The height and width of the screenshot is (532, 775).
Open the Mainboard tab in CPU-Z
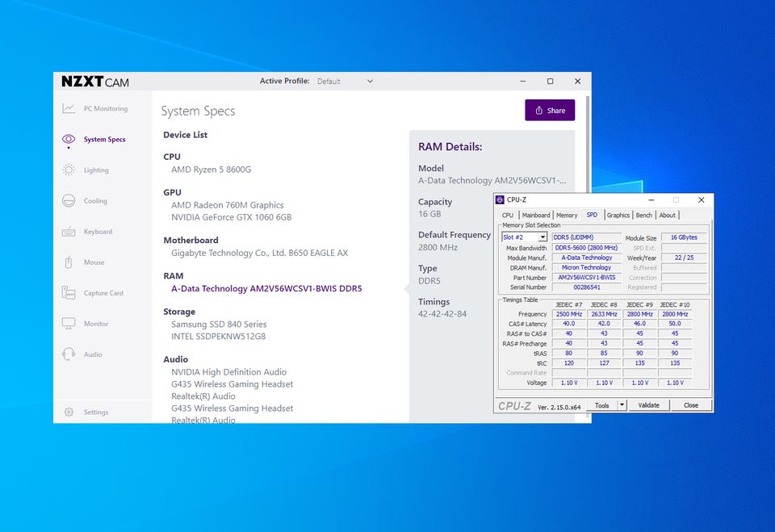(536, 215)
